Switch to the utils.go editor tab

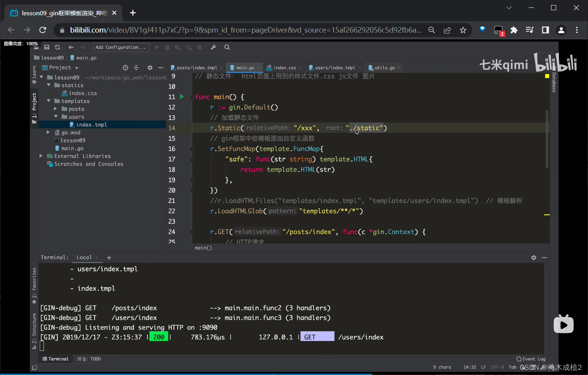pos(384,68)
